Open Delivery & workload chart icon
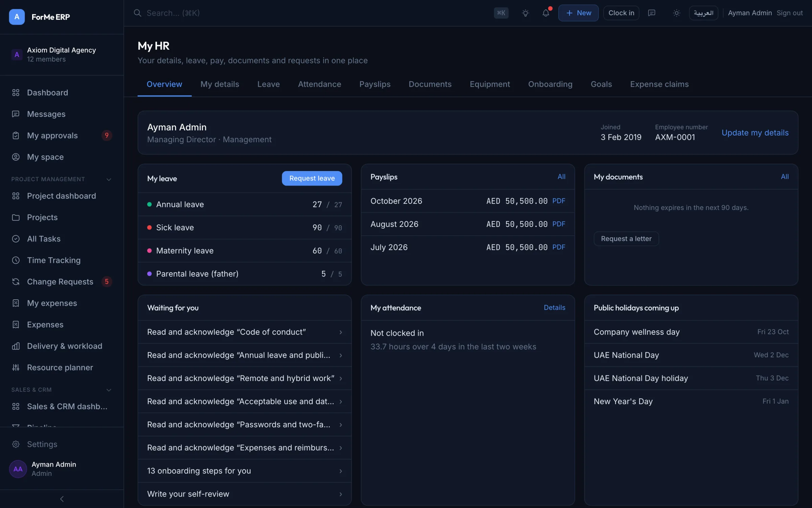The width and height of the screenshot is (812, 508). [x=16, y=346]
